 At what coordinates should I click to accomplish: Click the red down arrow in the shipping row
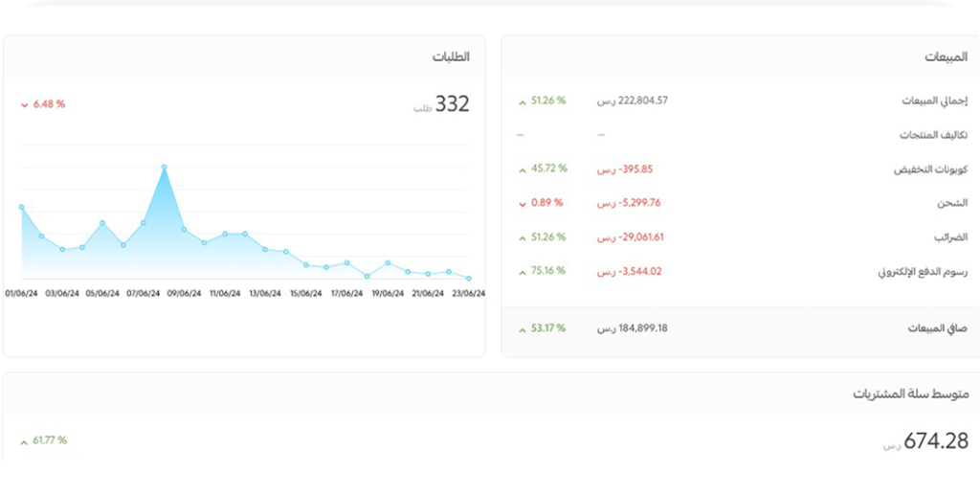coord(522,203)
